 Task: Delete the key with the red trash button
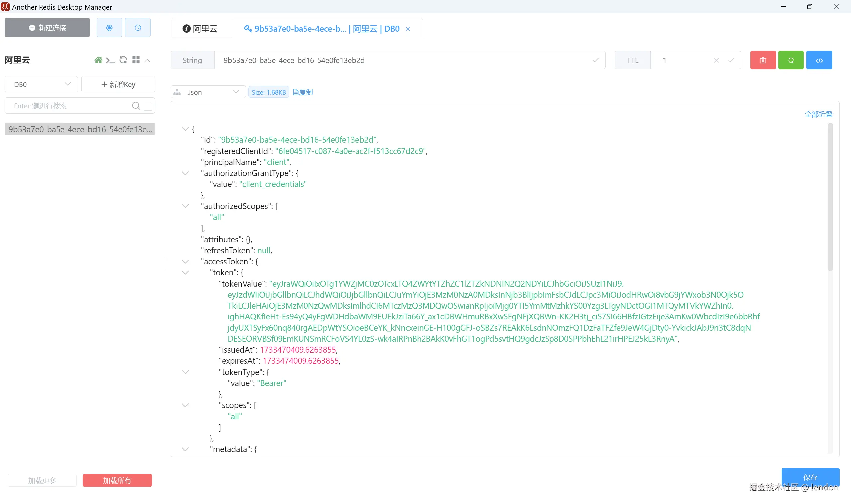(762, 60)
